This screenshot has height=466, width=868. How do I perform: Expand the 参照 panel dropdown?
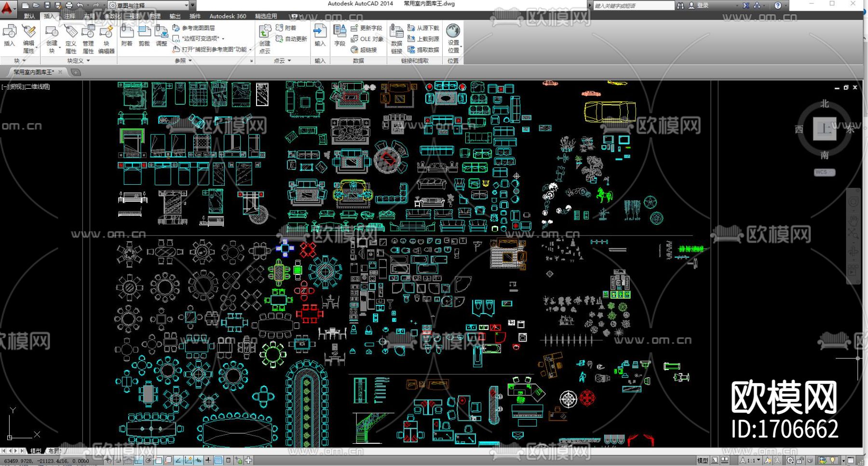(183, 61)
